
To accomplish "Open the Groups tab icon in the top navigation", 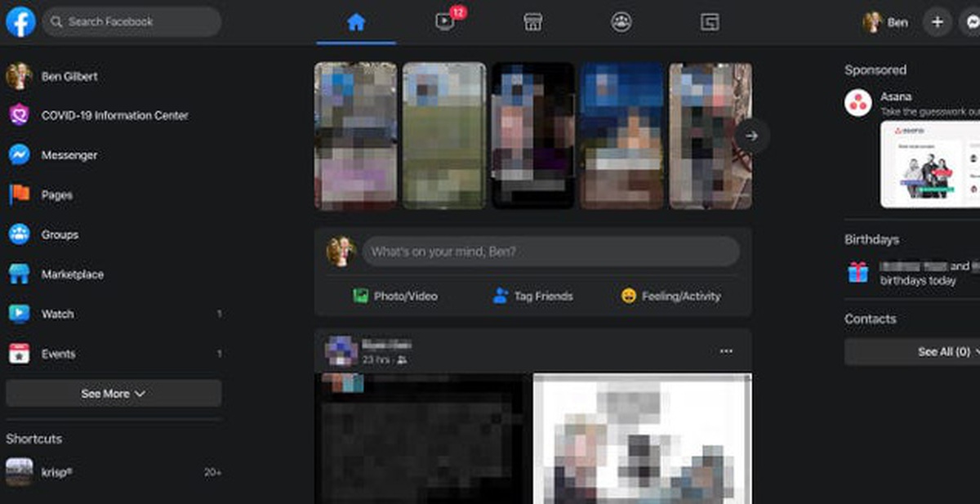I will click(x=621, y=22).
